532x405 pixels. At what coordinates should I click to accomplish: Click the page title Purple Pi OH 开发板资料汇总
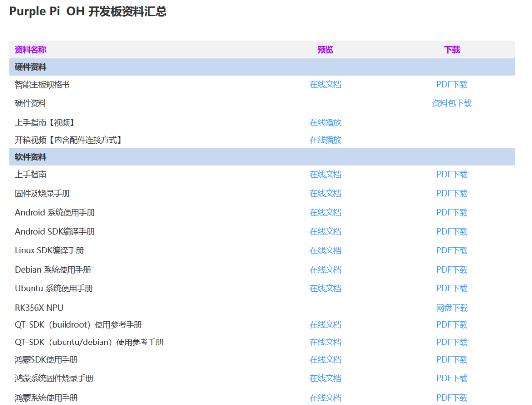pyautogui.click(x=88, y=11)
